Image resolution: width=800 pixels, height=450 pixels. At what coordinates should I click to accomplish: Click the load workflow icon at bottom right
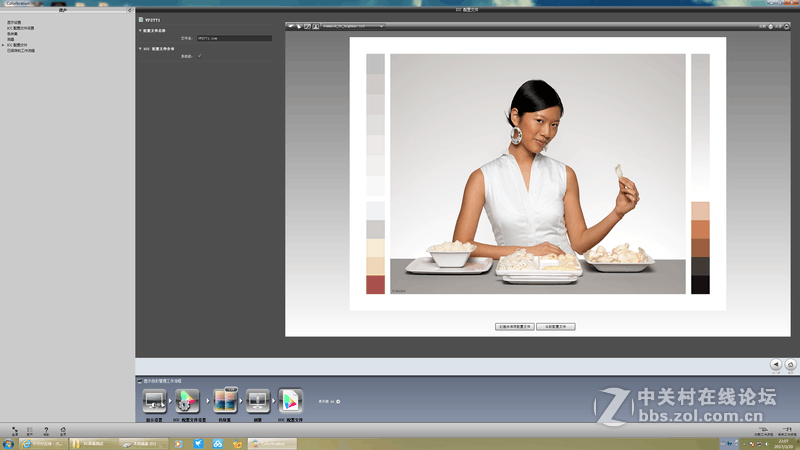763,431
